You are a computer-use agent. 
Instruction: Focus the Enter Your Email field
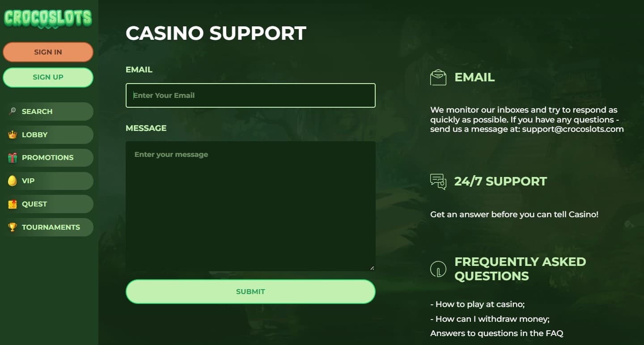pos(250,95)
